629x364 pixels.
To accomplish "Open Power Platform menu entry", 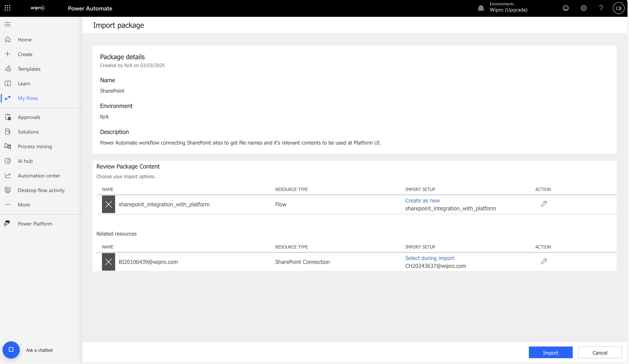I will [x=35, y=224].
